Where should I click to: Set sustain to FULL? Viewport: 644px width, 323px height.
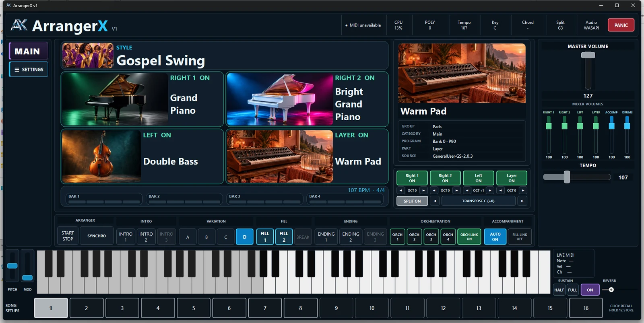click(x=572, y=290)
